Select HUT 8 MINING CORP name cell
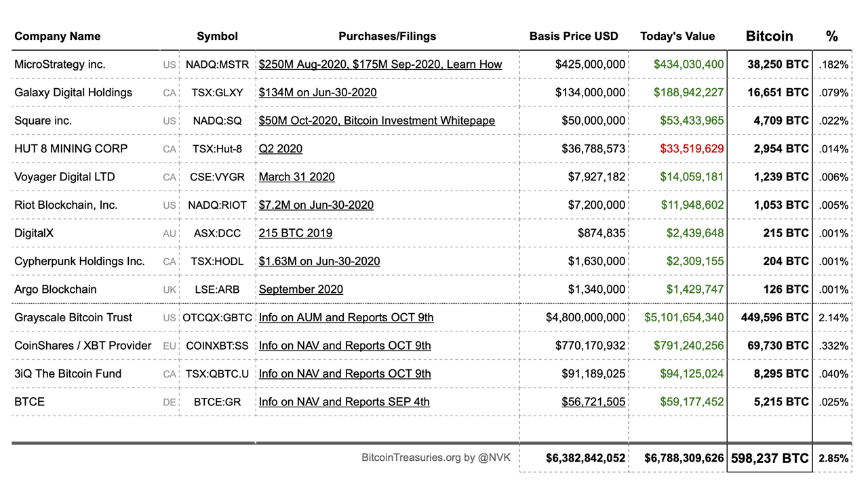Image resolution: width=868 pixels, height=488 pixels. (x=71, y=148)
